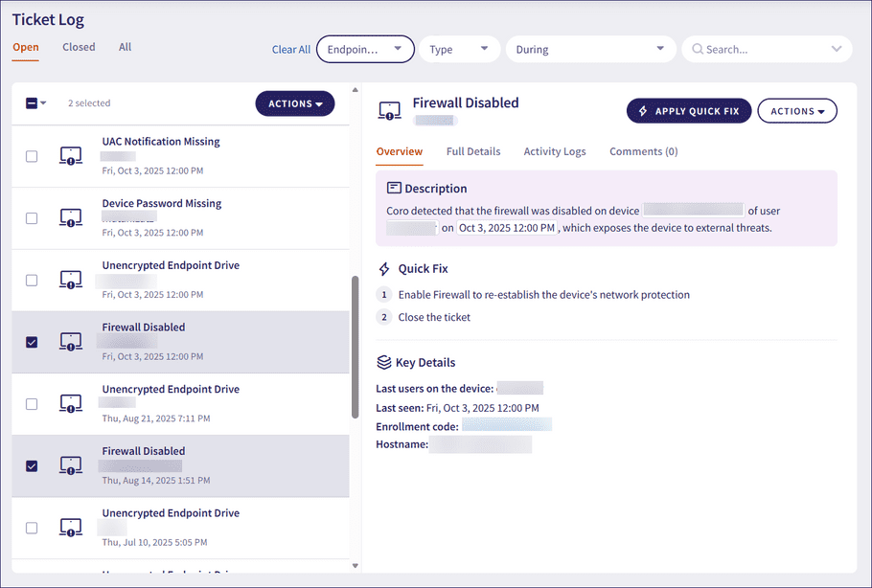Open the Activity Logs tab

555,150
